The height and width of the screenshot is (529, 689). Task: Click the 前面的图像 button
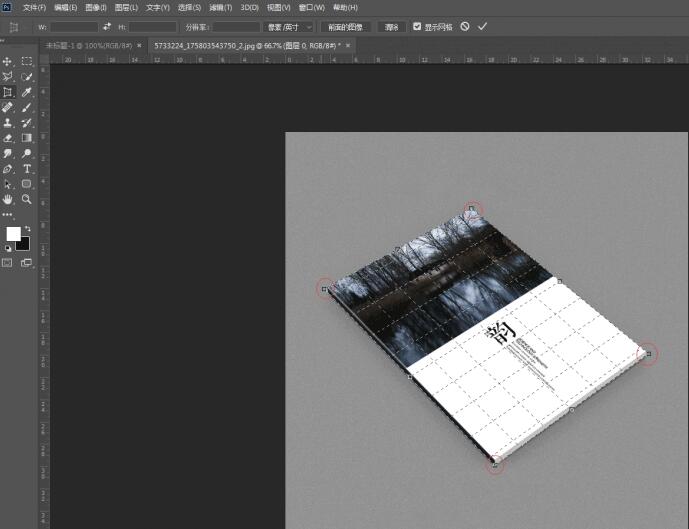click(x=345, y=27)
